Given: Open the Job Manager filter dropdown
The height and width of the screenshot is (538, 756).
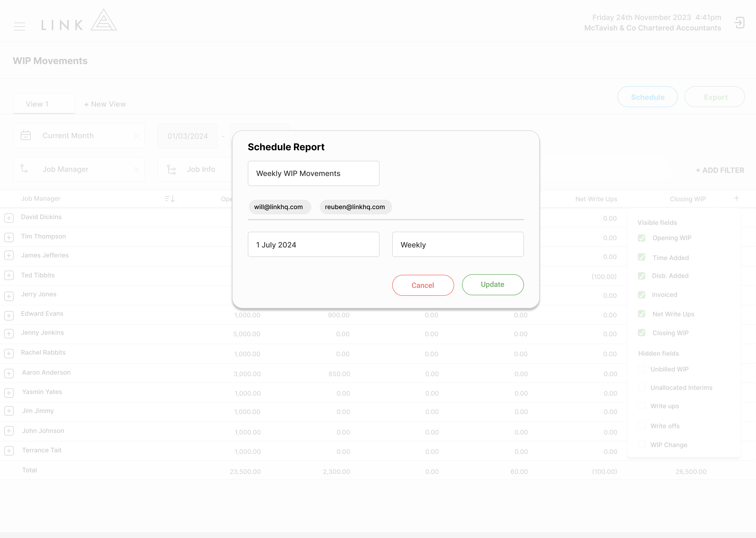Looking at the screenshot, I should [x=79, y=169].
